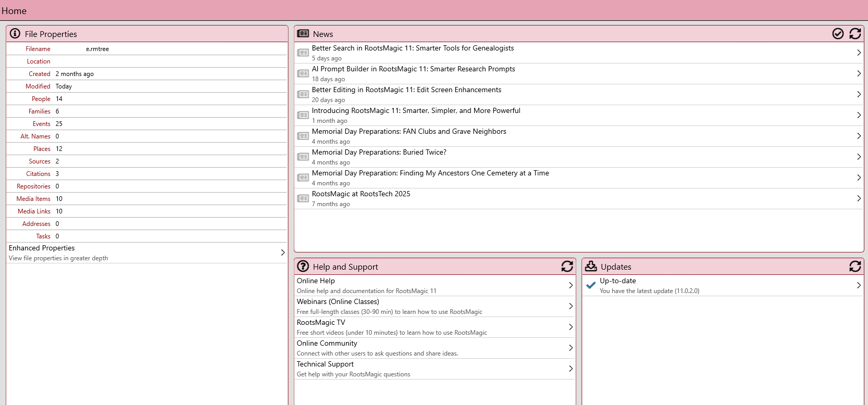The image size is (868, 405).
Task: Open chevron for One Cemetery at a Time
Action: [x=859, y=178]
